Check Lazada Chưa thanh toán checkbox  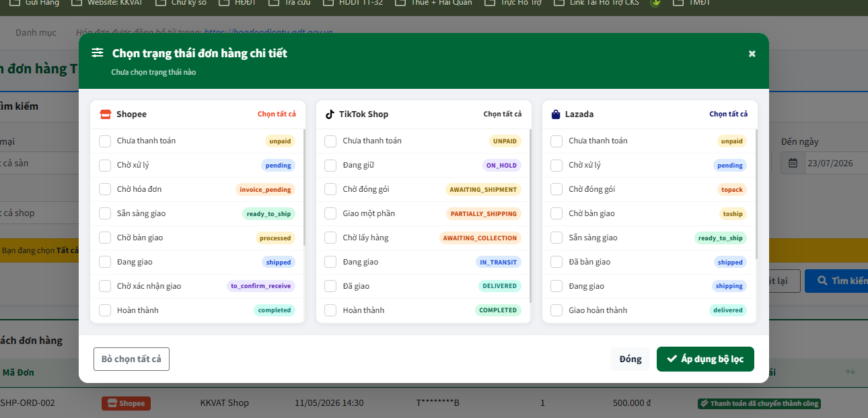[x=556, y=141]
